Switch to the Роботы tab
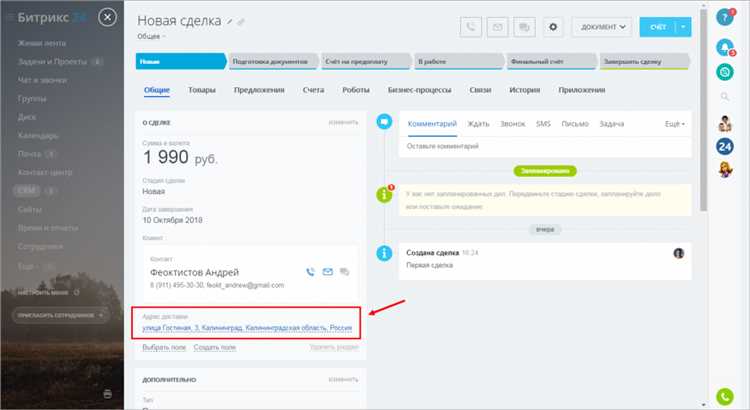This screenshot has width=750, height=410. tap(356, 90)
